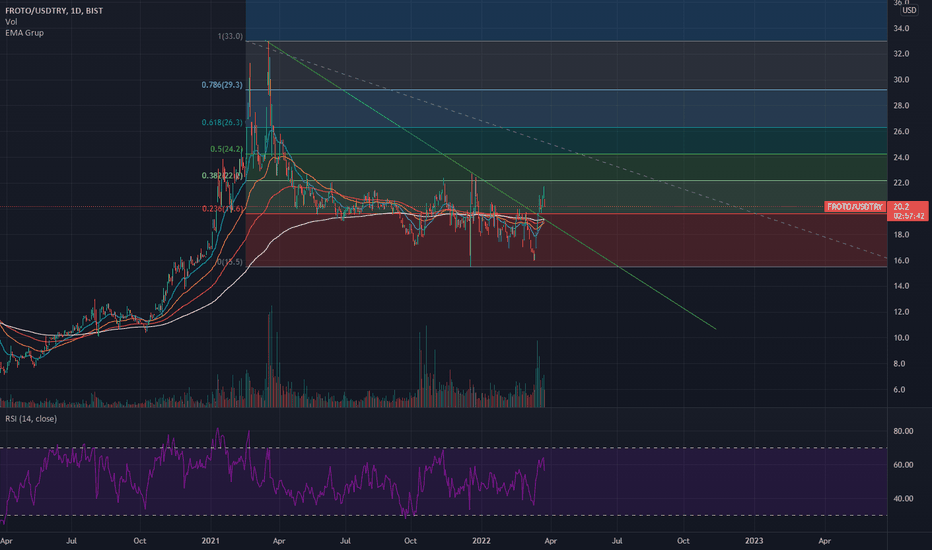932x550 pixels.
Task: Click the 2023 label on time axis
Action: [754, 541]
